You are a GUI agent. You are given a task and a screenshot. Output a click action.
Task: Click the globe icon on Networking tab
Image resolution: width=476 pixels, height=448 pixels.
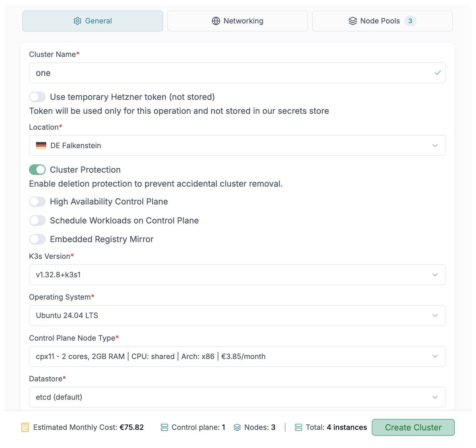tap(216, 21)
